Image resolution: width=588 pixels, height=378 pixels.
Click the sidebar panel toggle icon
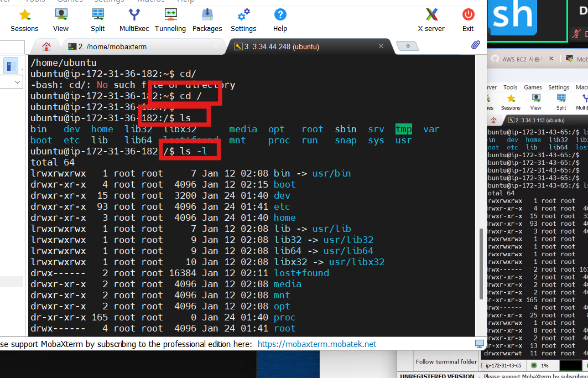tap(11, 66)
